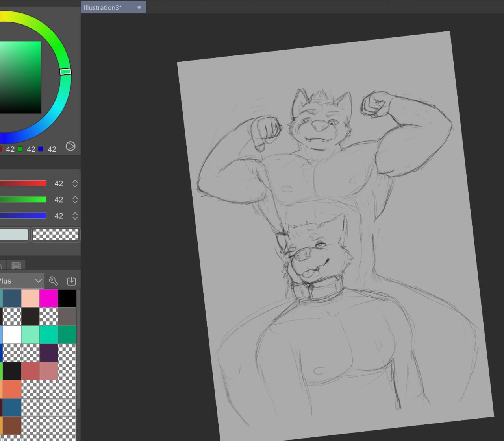Screen dimensions: 504x441
Task: Click the blue RGB slider bar
Action: [23, 216]
